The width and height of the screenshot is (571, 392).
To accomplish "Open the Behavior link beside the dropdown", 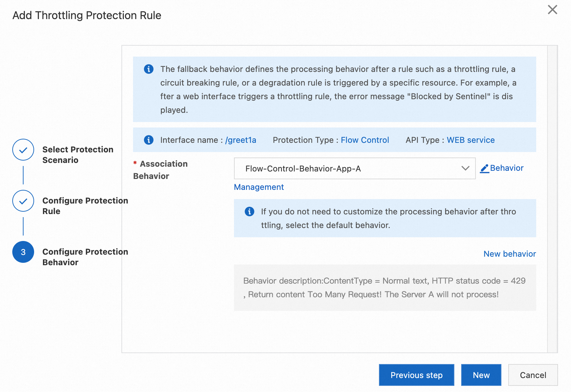I will point(507,168).
